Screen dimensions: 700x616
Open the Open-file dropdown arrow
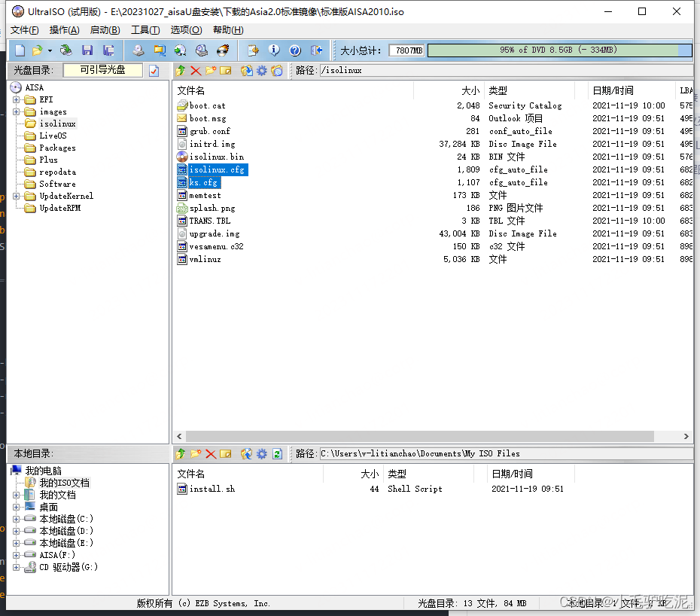coord(50,50)
